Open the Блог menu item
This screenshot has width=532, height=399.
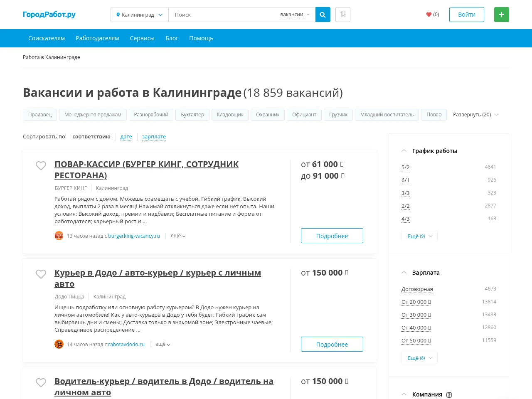172,38
